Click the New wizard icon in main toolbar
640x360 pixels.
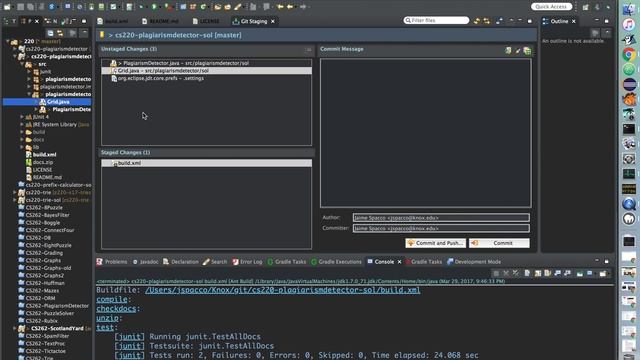pyautogui.click(x=7, y=7)
